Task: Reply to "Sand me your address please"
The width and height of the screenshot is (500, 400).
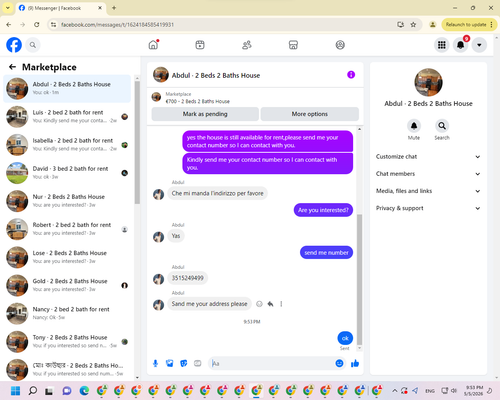Action: pyautogui.click(x=270, y=304)
